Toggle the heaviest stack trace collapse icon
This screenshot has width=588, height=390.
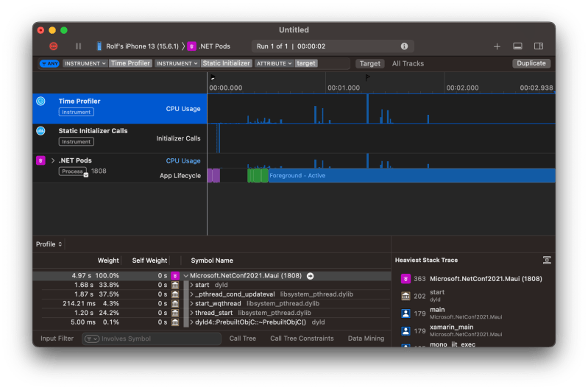click(x=547, y=260)
